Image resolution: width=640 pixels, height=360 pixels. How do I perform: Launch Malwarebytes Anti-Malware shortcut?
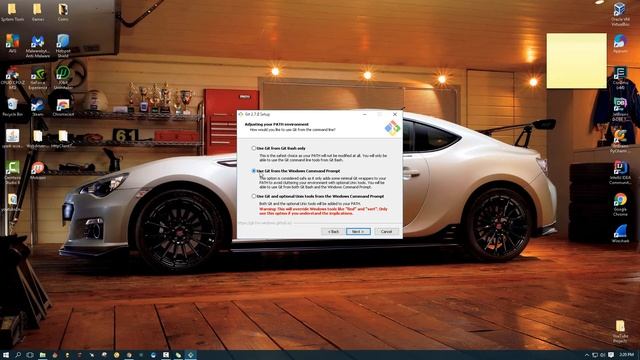(x=38, y=46)
